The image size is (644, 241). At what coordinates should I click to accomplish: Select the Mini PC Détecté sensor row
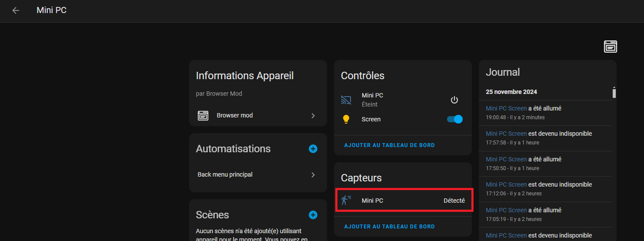tap(403, 201)
